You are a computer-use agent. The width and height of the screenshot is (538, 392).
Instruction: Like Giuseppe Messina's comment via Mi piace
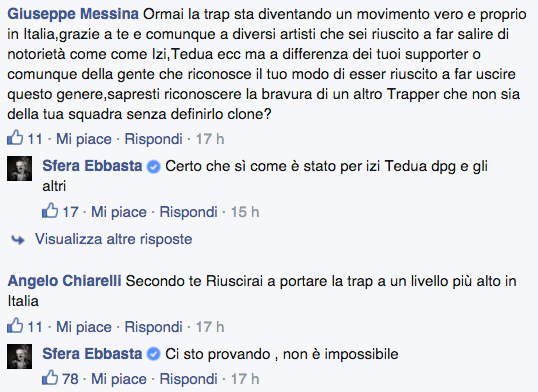pyautogui.click(x=84, y=139)
